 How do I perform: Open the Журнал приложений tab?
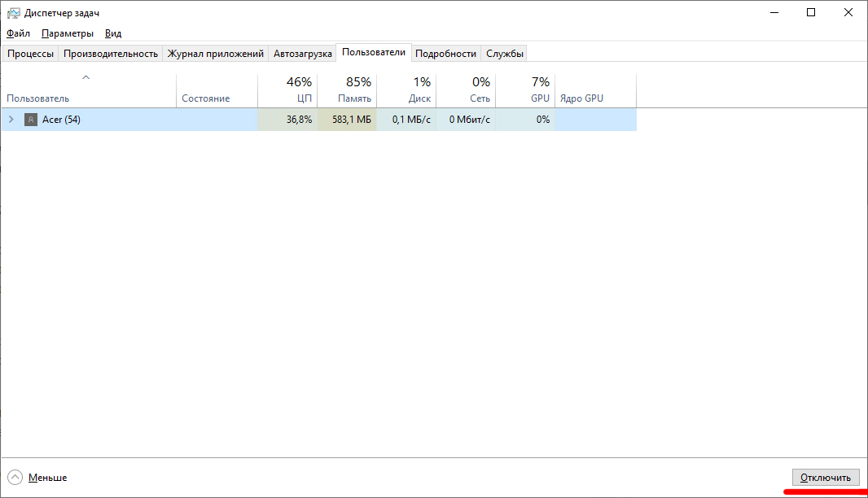click(216, 54)
